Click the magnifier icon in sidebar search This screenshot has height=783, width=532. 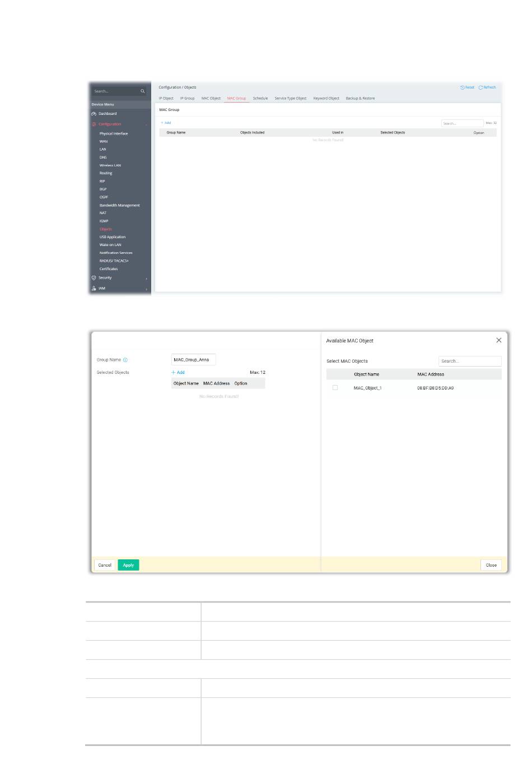143,91
